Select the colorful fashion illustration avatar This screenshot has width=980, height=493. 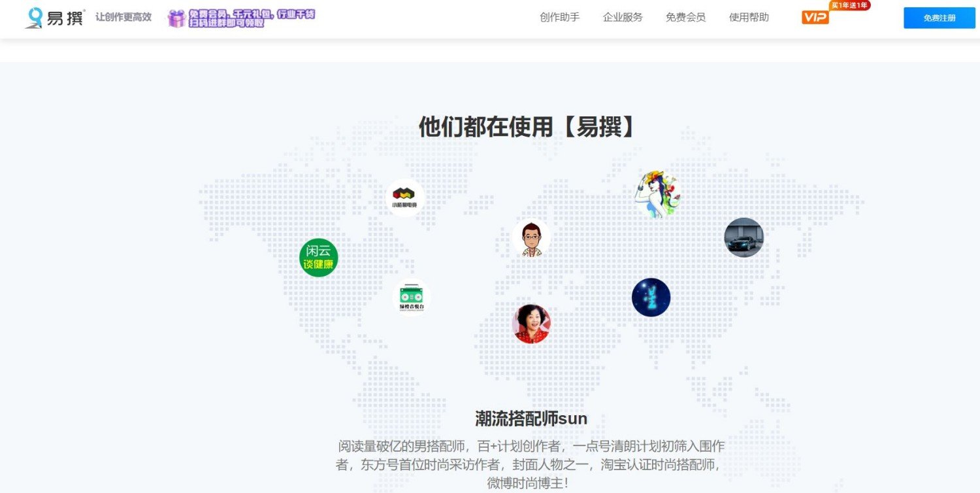click(655, 193)
